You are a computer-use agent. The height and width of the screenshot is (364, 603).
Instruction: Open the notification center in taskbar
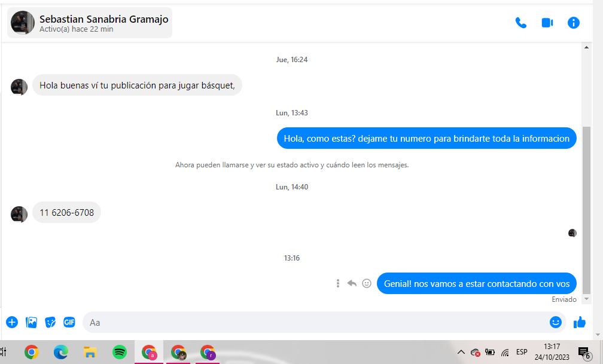point(583,352)
